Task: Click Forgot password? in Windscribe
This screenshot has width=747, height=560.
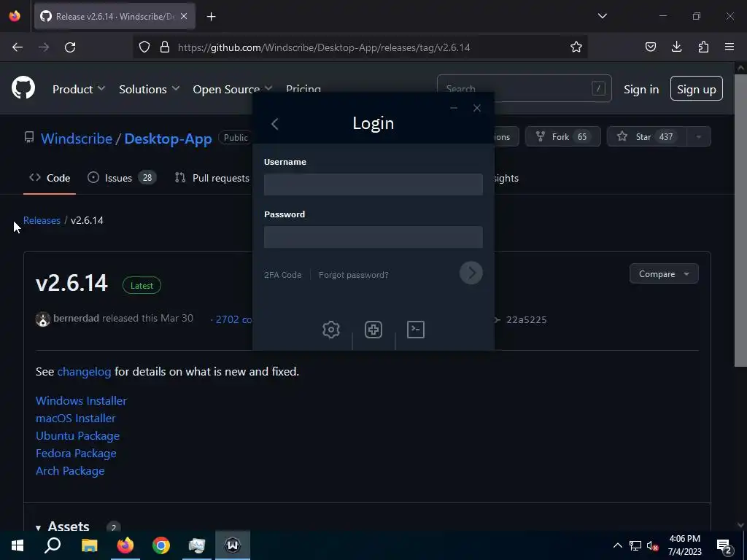Action: 354,275
